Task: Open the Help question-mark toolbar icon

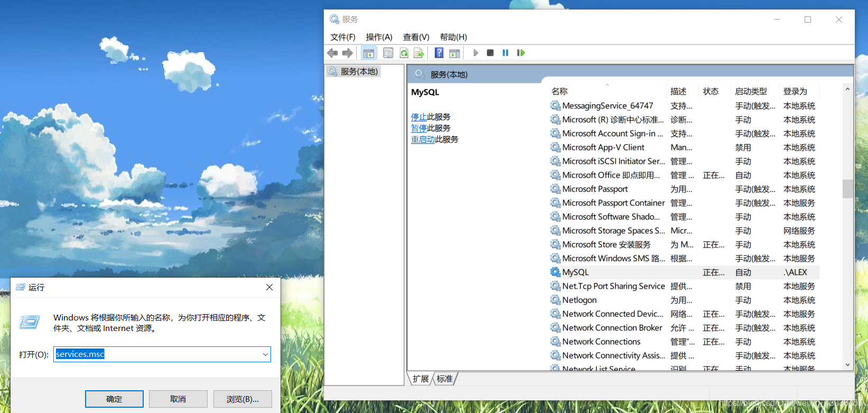Action: click(439, 53)
